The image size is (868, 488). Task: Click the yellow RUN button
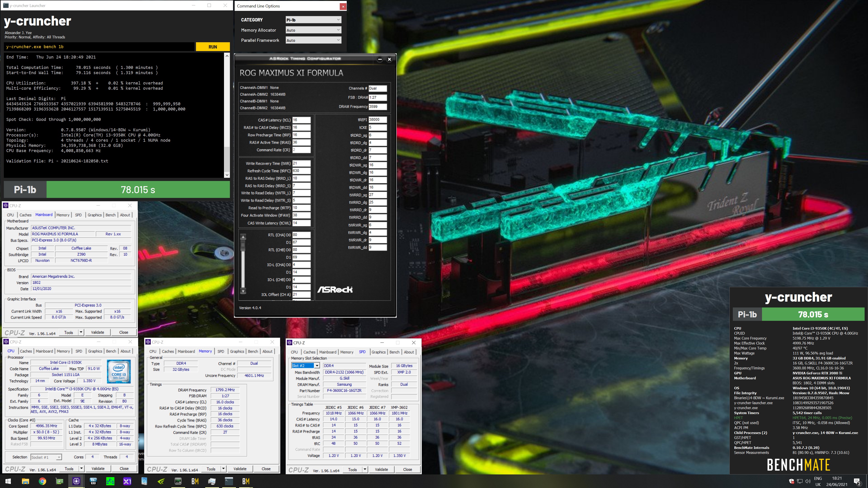tap(213, 47)
